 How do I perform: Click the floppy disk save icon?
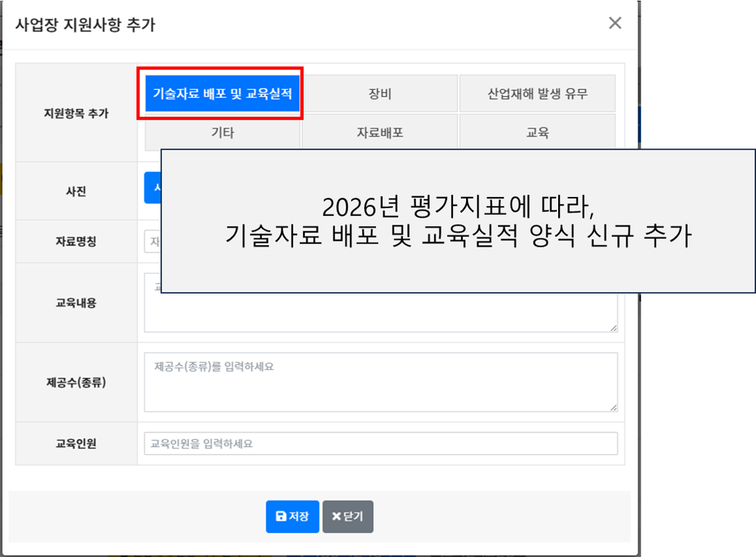pyautogui.click(x=281, y=516)
